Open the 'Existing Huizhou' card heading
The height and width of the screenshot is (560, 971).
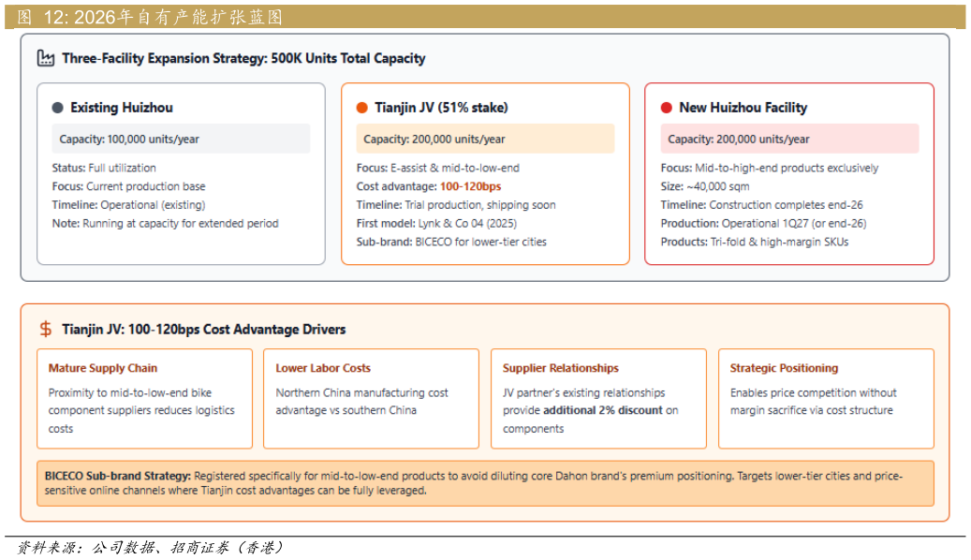pyautogui.click(x=122, y=108)
